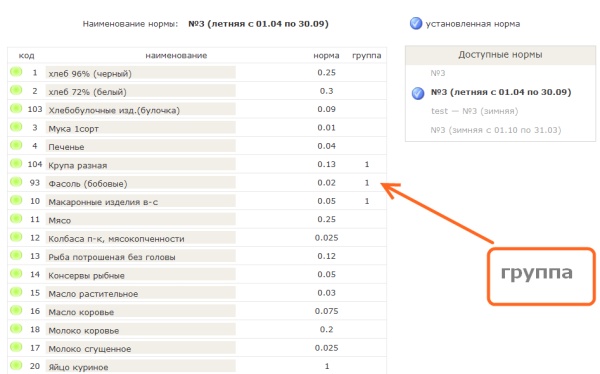Click green dot for Макаронные изделия в-с
The width and height of the screenshot is (600, 374).
[x=16, y=200]
